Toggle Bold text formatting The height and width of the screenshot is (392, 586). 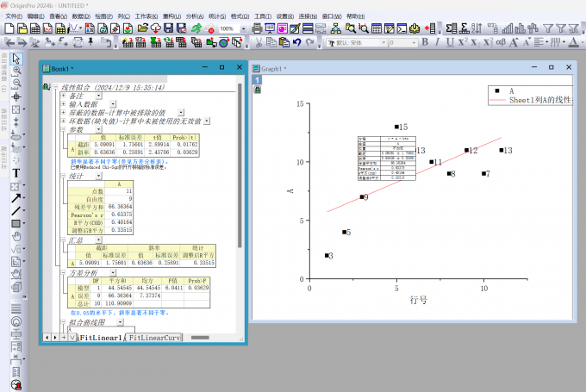[x=425, y=42]
